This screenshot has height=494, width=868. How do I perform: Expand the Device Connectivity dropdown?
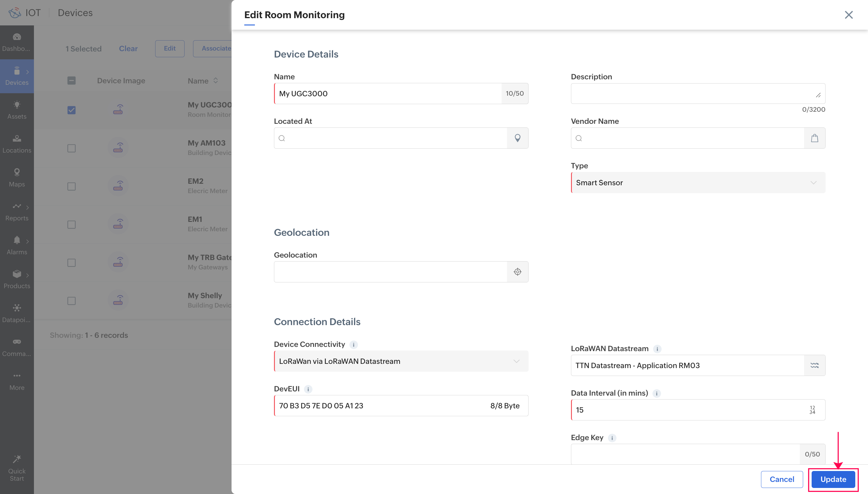(401, 361)
